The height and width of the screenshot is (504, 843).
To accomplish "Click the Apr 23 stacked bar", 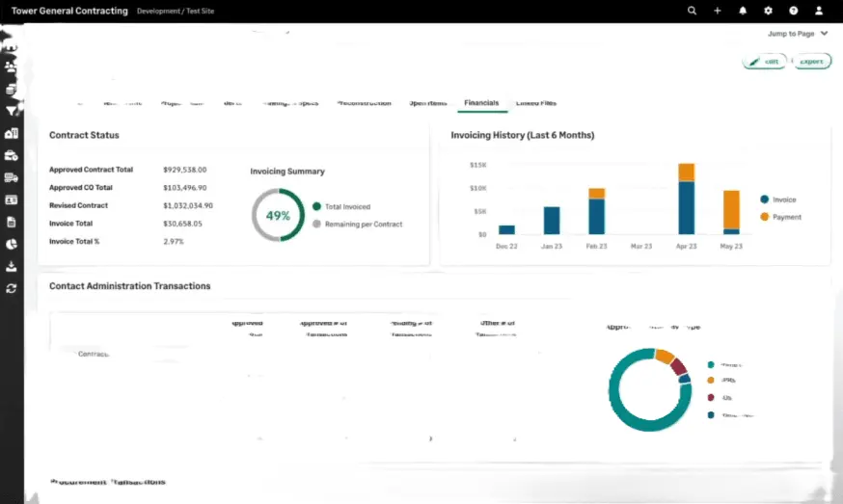I will [x=686, y=199].
